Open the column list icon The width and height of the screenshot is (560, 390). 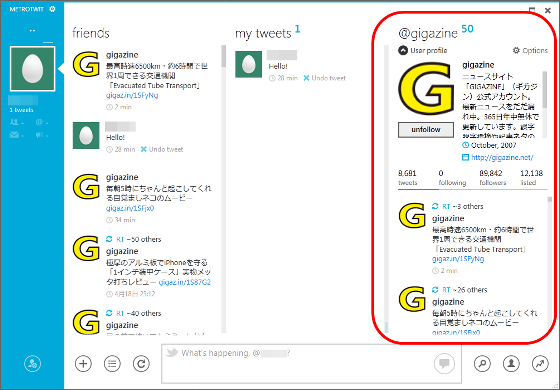tap(112, 364)
